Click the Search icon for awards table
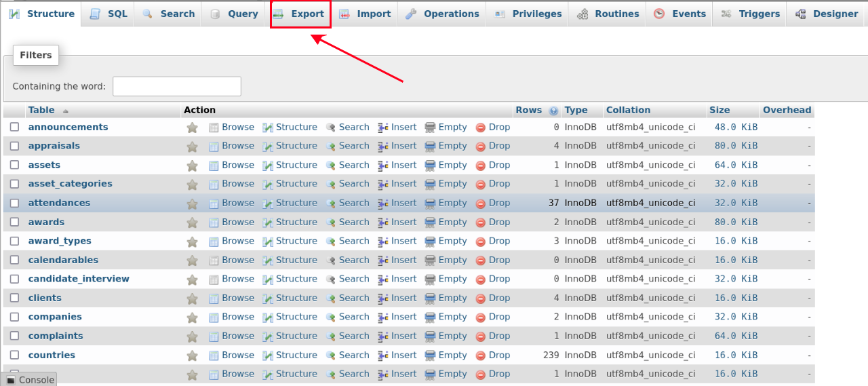 [x=331, y=222]
